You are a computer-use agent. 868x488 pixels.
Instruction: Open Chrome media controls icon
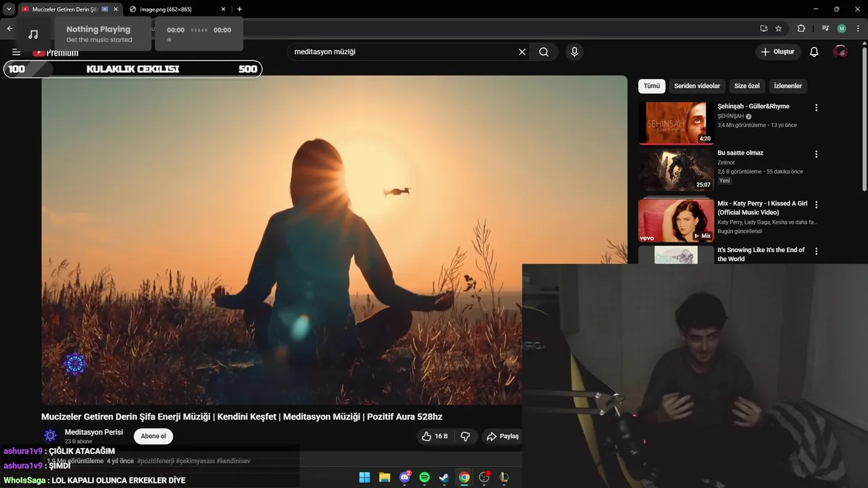coord(825,28)
